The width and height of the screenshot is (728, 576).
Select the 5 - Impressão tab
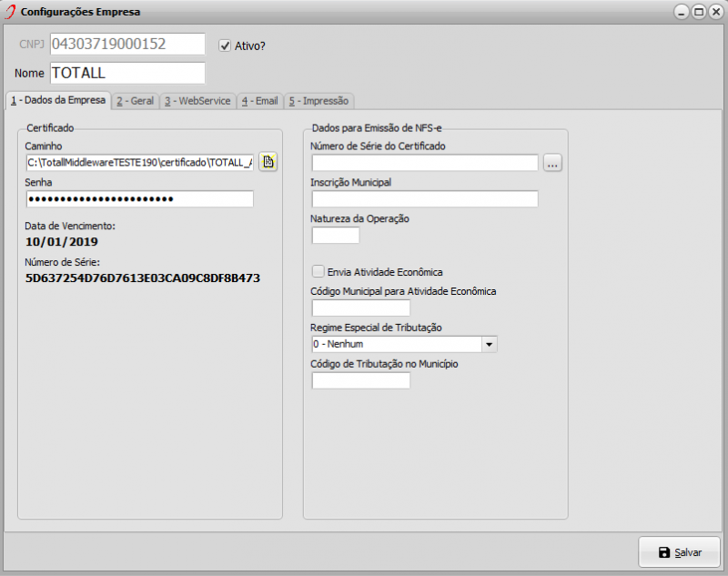pyautogui.click(x=318, y=101)
